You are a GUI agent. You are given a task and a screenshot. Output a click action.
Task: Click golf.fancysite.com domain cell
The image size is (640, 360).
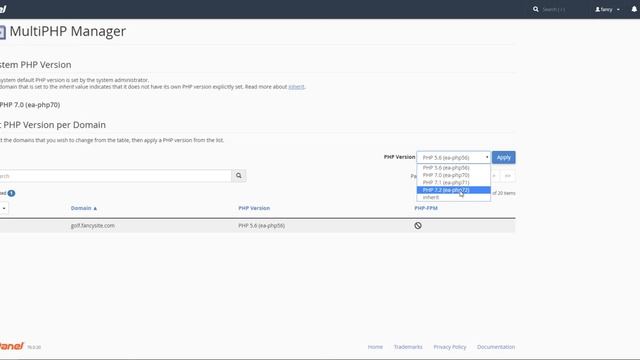click(93, 225)
